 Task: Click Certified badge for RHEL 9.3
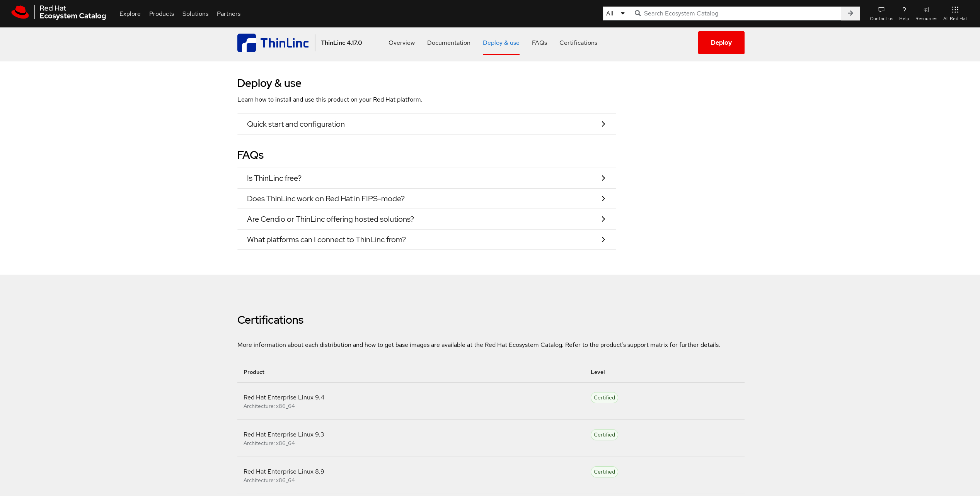pyautogui.click(x=604, y=435)
